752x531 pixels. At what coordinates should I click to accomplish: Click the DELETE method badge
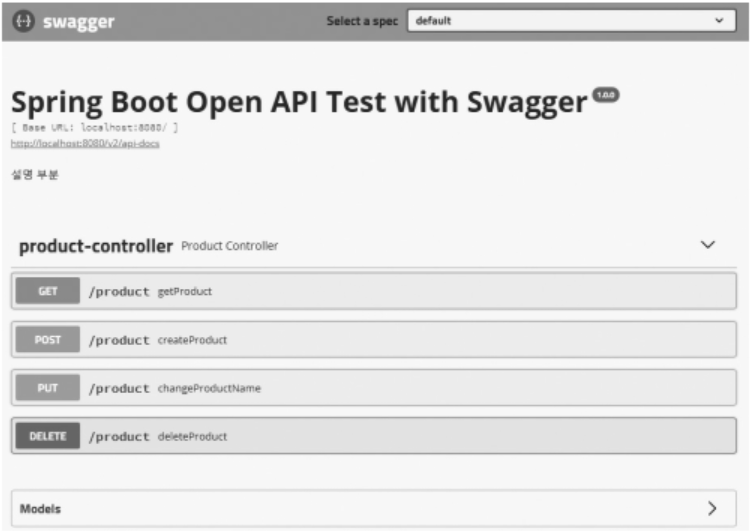click(x=47, y=436)
